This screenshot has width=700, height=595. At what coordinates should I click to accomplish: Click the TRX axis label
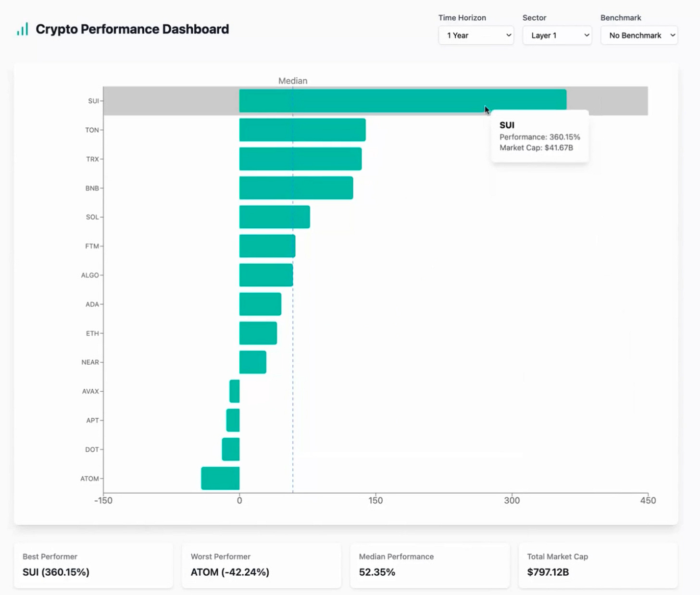(92, 159)
